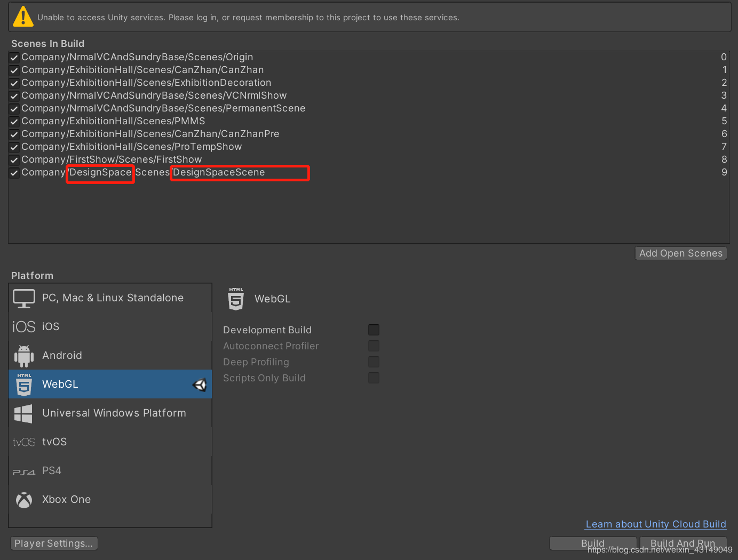This screenshot has height=560, width=738.
Task: Click the HTML5 icon in platform list
Action: pos(24,385)
